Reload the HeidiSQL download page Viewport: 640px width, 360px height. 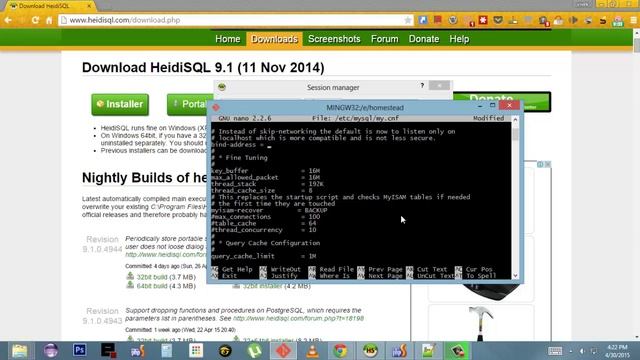tap(36, 20)
